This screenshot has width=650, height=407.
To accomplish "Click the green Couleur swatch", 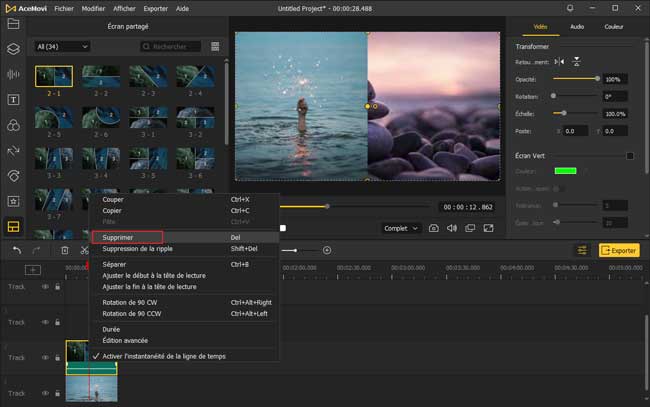I will coord(566,171).
